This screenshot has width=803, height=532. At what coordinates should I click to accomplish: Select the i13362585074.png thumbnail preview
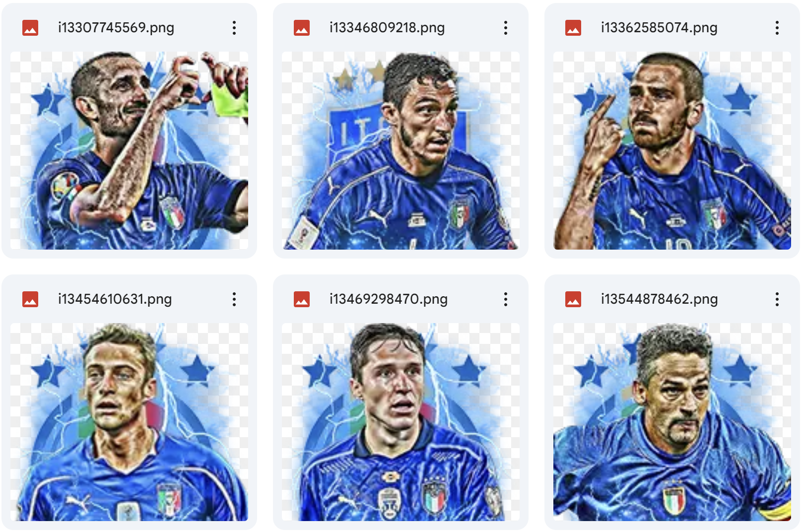[672, 150]
